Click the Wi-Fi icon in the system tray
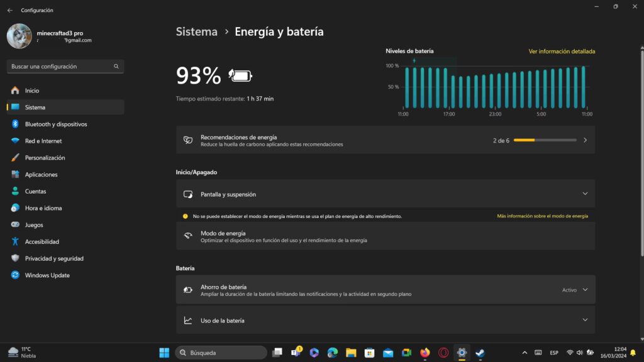The width and height of the screenshot is (644, 362). pyautogui.click(x=570, y=353)
